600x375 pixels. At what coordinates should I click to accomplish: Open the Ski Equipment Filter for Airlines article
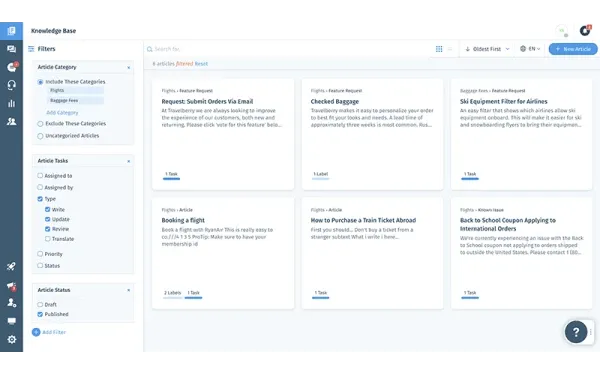(504, 101)
